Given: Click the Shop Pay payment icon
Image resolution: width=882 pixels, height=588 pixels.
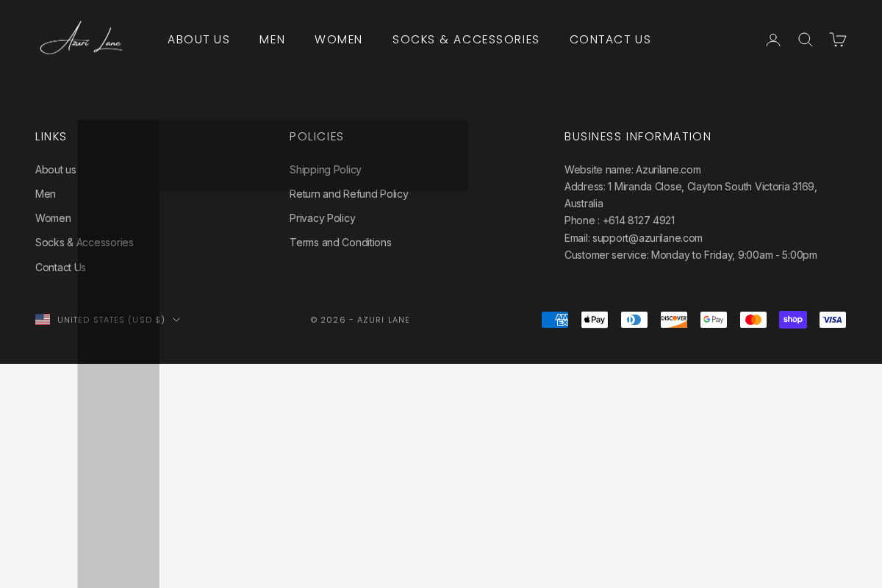Looking at the screenshot, I should pos(793,320).
